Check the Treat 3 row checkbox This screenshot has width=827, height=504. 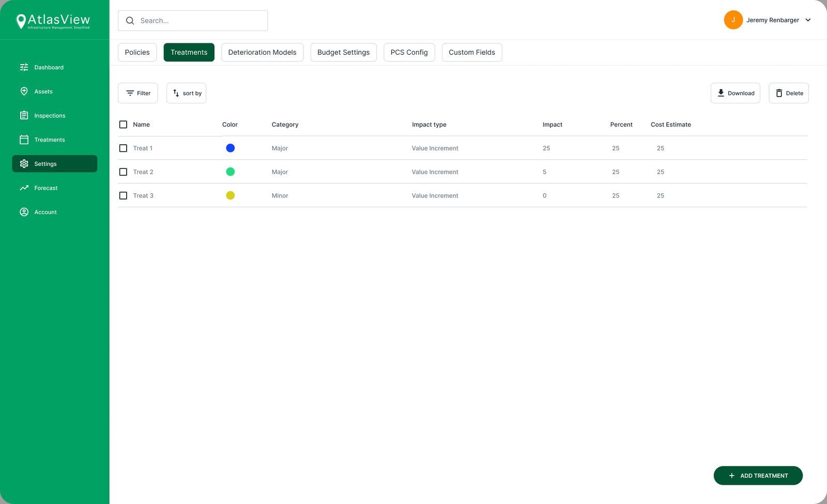(123, 196)
